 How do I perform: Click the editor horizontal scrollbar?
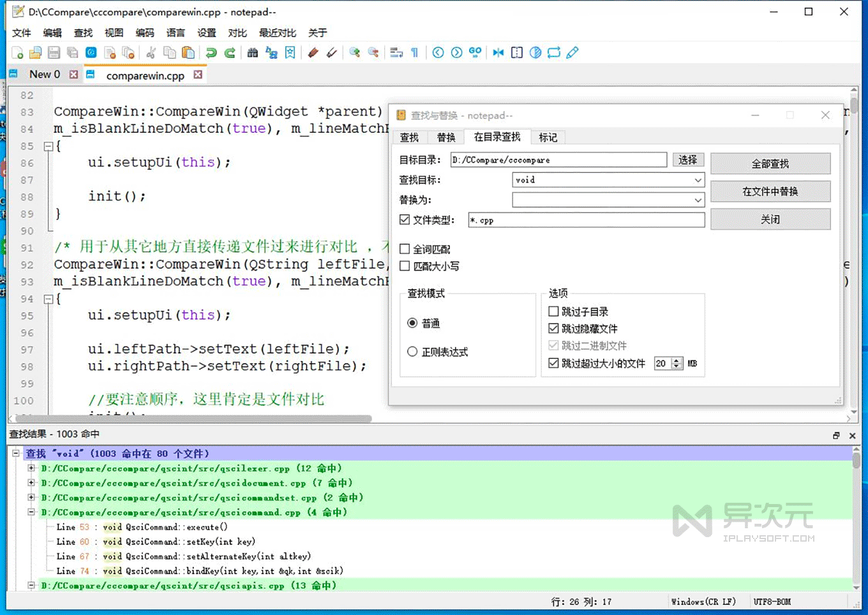194,419
